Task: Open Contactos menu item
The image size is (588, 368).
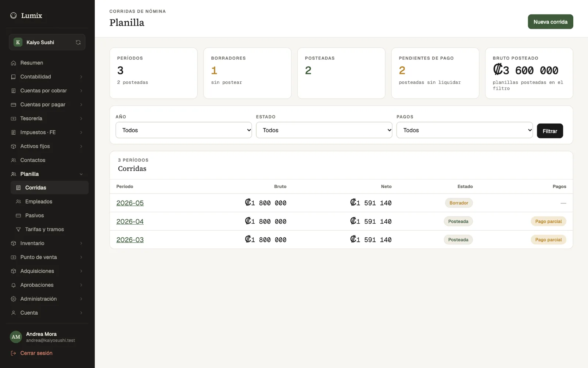Action: click(x=47, y=160)
